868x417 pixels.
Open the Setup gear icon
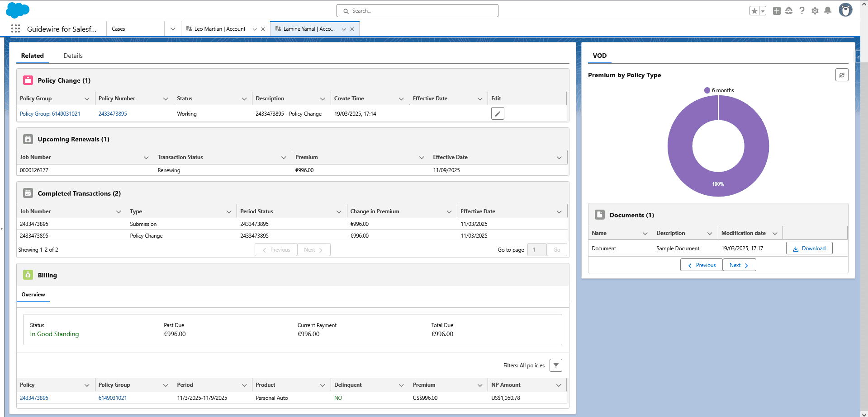(x=815, y=11)
